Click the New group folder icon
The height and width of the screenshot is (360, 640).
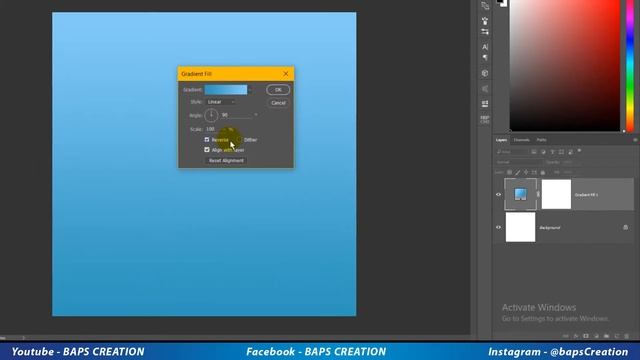[607, 336]
